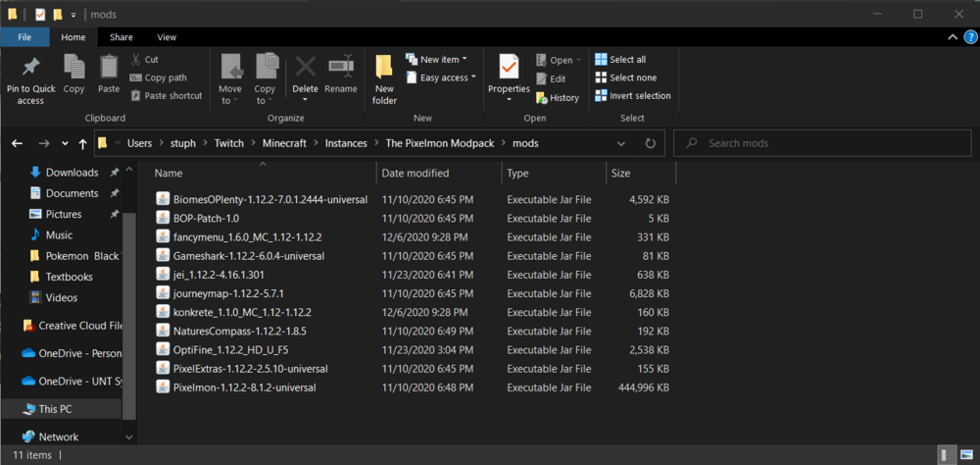Click the jei_1.12.2-4.16.1.301 jar icon
980x465 pixels.
(x=163, y=275)
